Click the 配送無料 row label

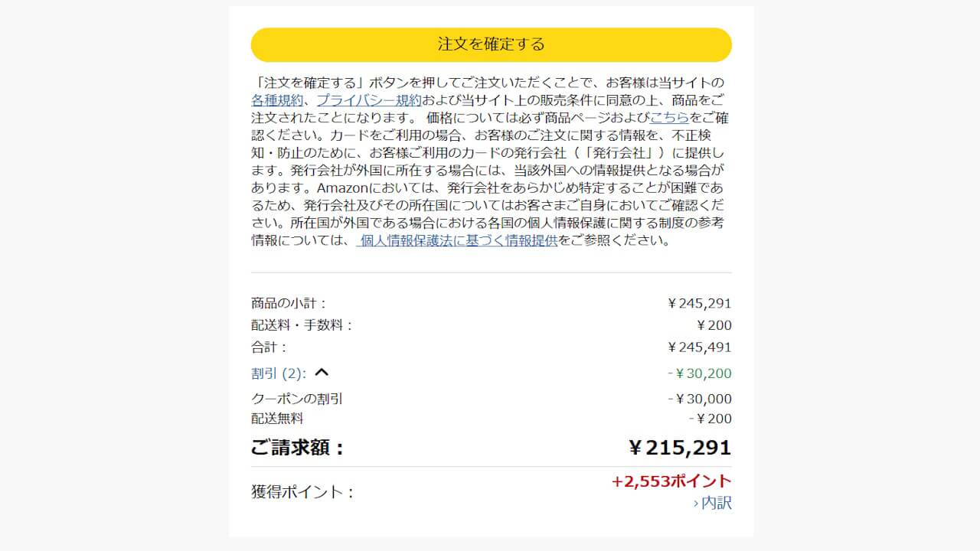[277, 419]
